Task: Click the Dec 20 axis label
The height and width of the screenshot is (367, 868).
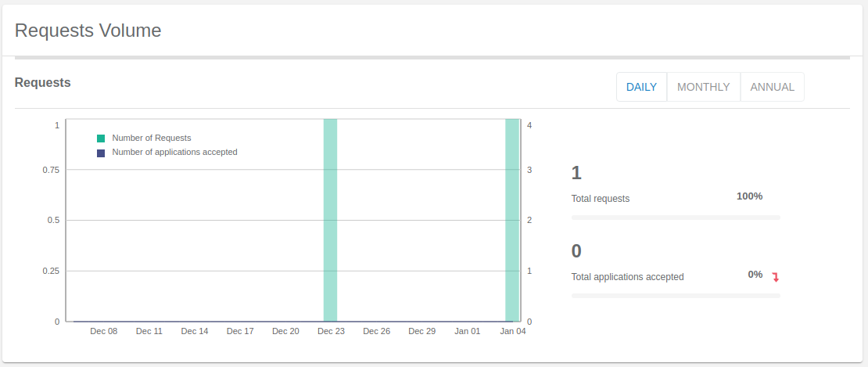Action: click(x=285, y=331)
